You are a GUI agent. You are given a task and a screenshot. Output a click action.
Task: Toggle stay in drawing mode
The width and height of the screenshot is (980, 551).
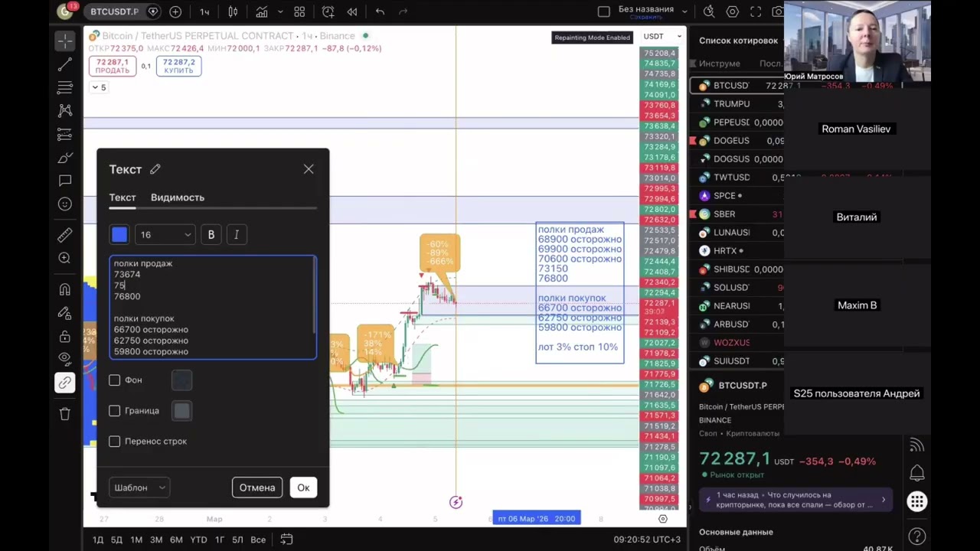pos(65,312)
